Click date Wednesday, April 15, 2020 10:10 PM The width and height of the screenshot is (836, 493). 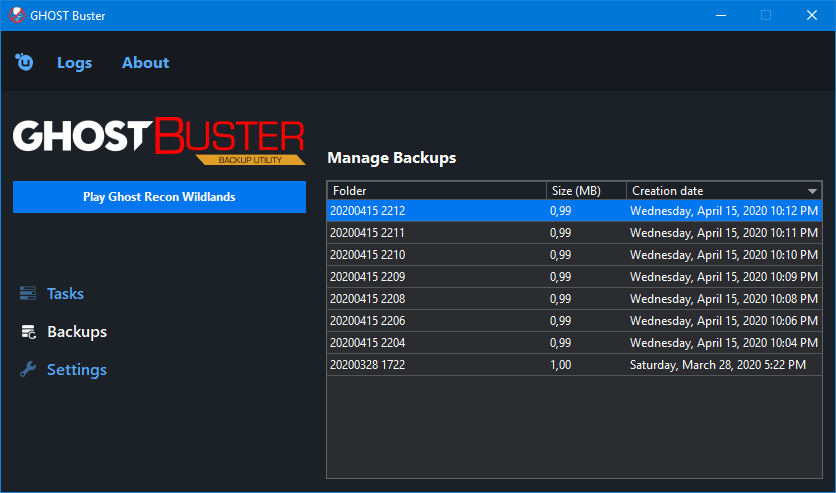pos(724,255)
